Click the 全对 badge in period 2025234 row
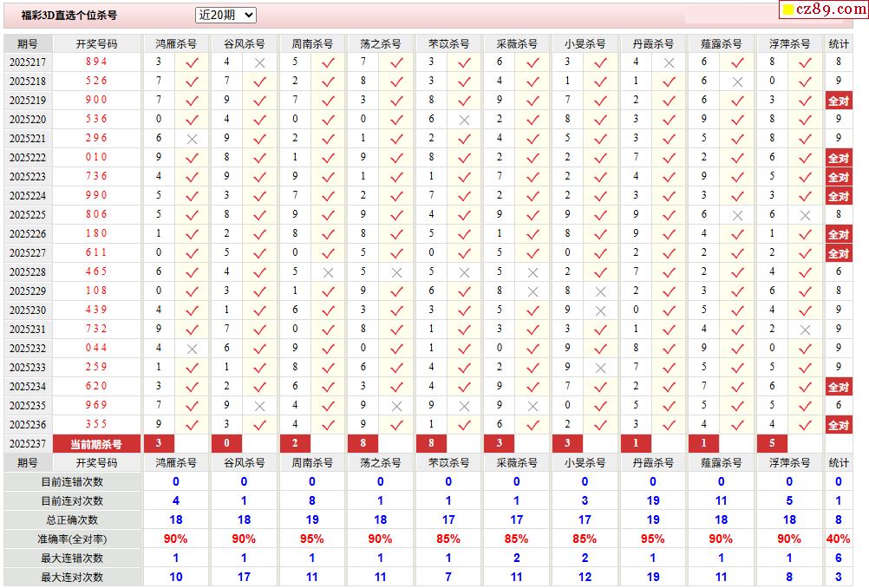Image resolution: width=869 pixels, height=588 pixels. 839,387
